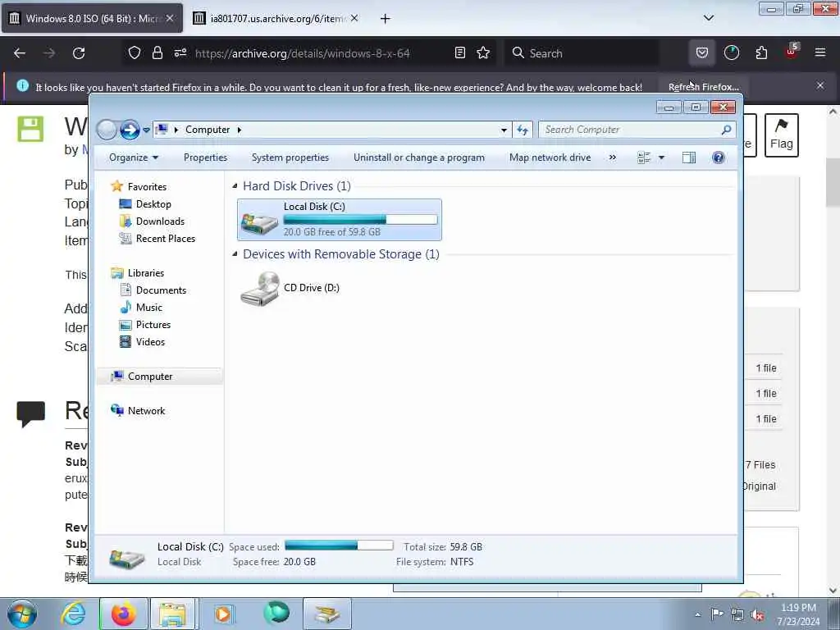Open the Organize menu

(x=134, y=157)
